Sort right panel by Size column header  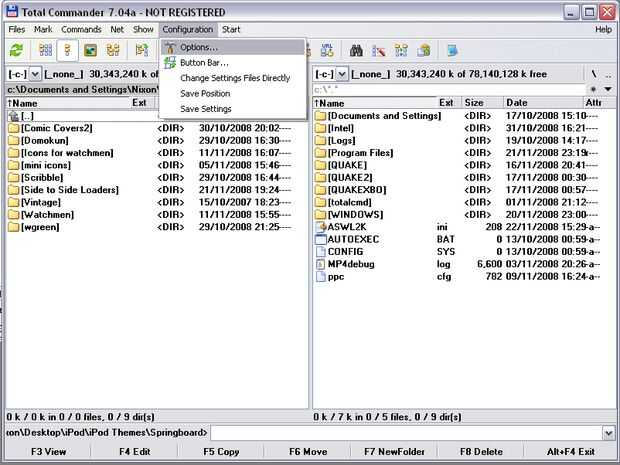click(482, 103)
